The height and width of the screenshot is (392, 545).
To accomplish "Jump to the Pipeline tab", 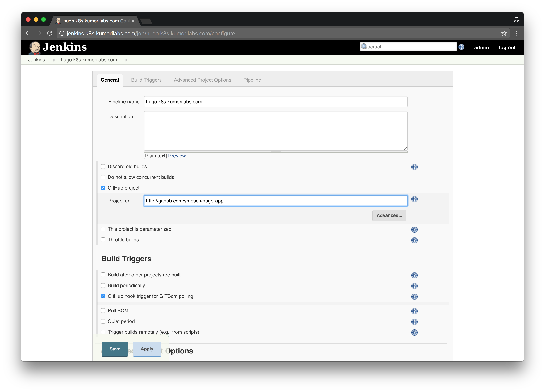I will click(x=252, y=80).
